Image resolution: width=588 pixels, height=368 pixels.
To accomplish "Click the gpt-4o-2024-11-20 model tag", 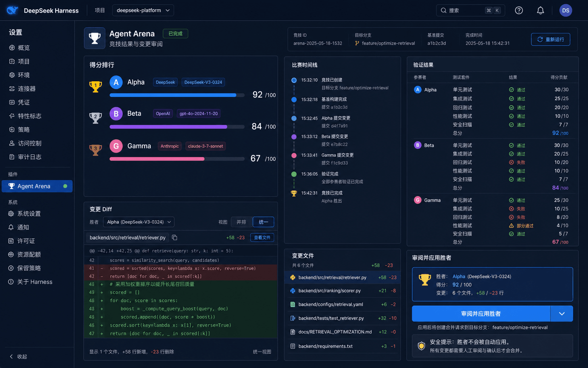I will pyautogui.click(x=199, y=113).
